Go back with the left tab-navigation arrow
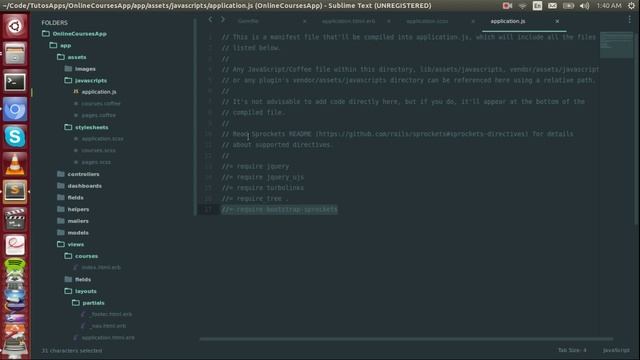 coord(210,19)
